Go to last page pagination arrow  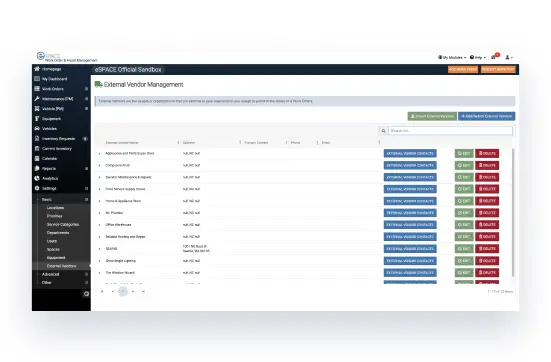pos(143,291)
